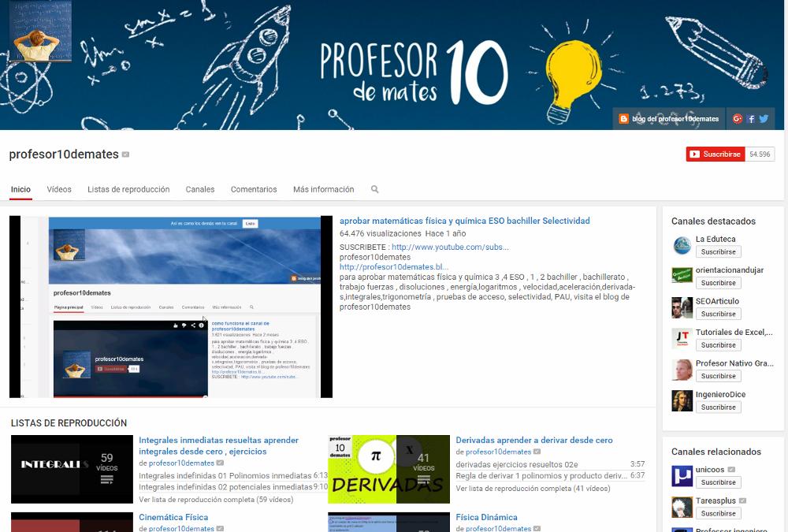The height and width of the screenshot is (532, 788).
Task: Click the profesor10demates channel title below the banner
Action: (64, 154)
